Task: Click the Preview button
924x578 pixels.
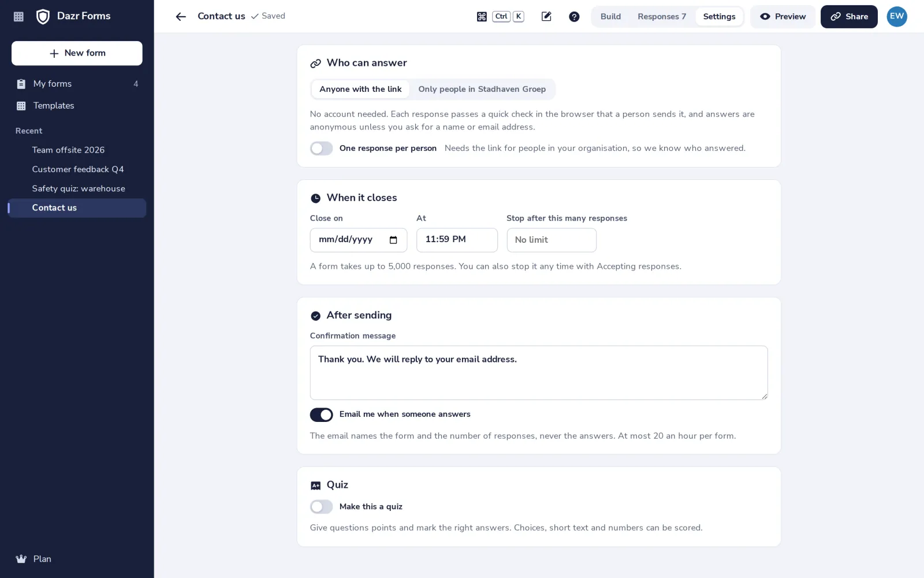Action: coord(783,17)
